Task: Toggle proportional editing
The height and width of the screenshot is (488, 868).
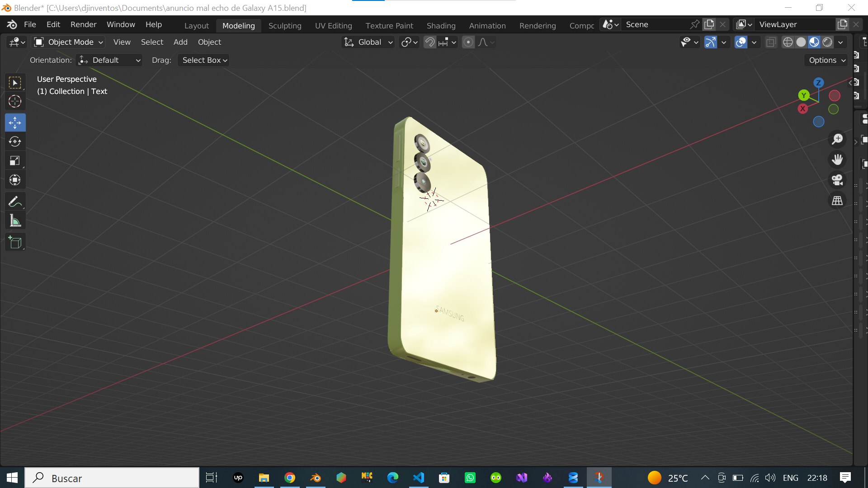Action: 469,42
